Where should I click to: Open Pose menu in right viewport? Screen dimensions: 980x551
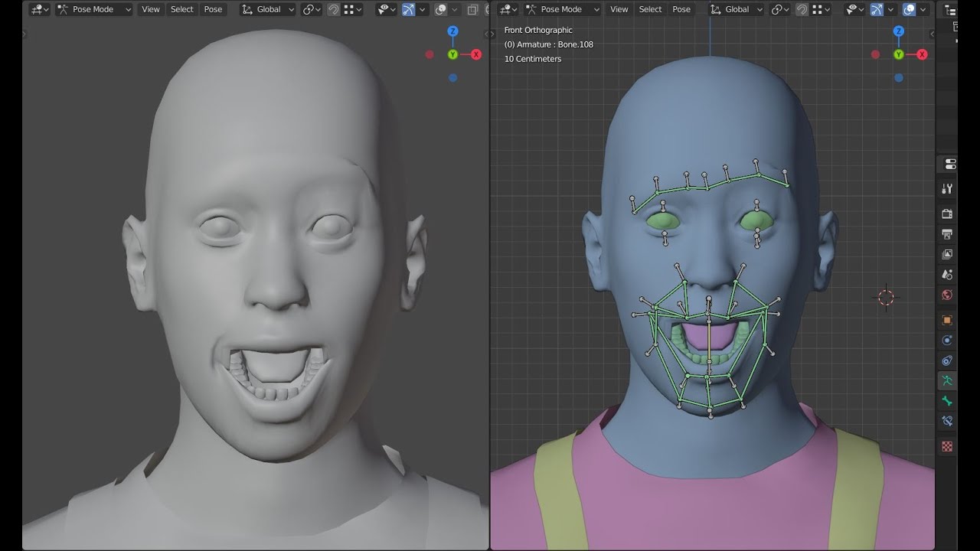[x=681, y=9]
